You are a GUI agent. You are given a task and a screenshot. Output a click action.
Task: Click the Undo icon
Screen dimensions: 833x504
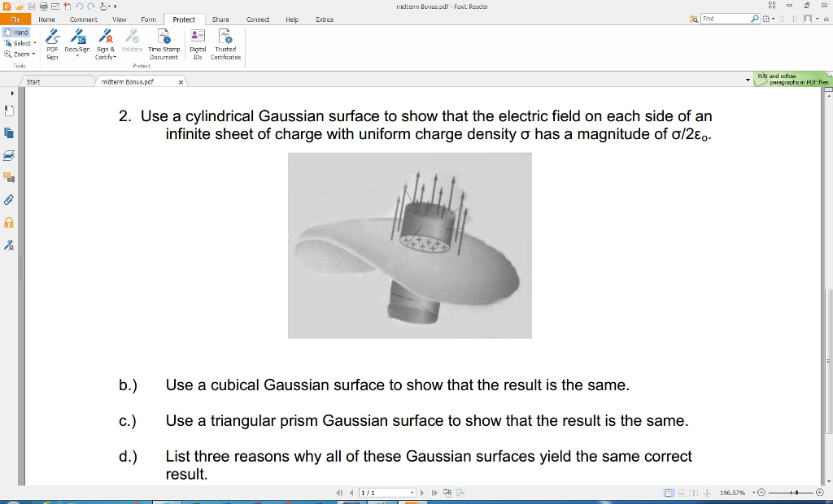(79, 7)
